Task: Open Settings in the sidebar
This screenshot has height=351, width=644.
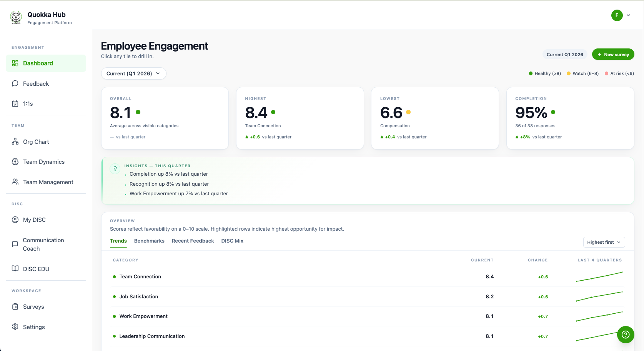Action: pos(46,327)
